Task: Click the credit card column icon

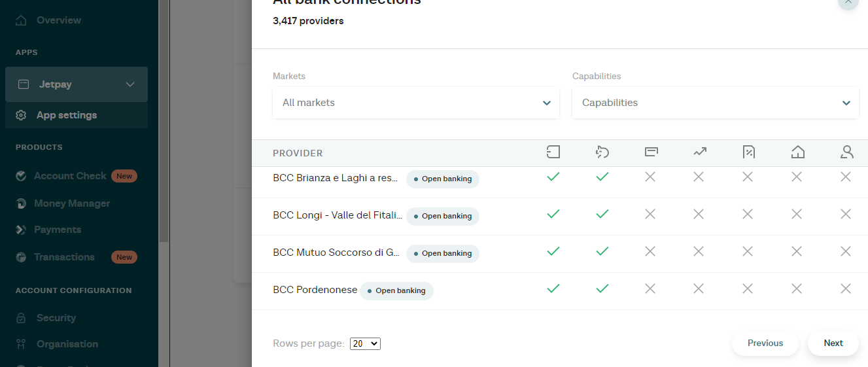Action: pyautogui.click(x=651, y=152)
